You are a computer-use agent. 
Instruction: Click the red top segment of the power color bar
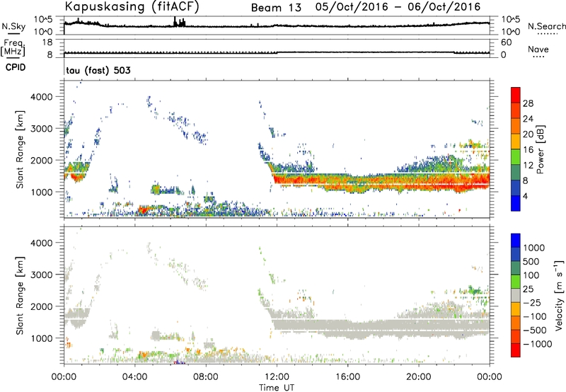coord(516,95)
